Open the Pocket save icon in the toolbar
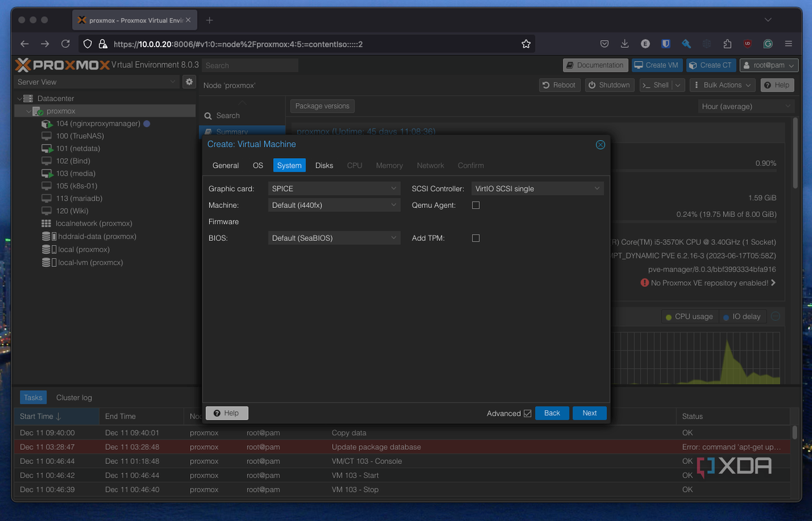The image size is (812, 521). point(604,44)
